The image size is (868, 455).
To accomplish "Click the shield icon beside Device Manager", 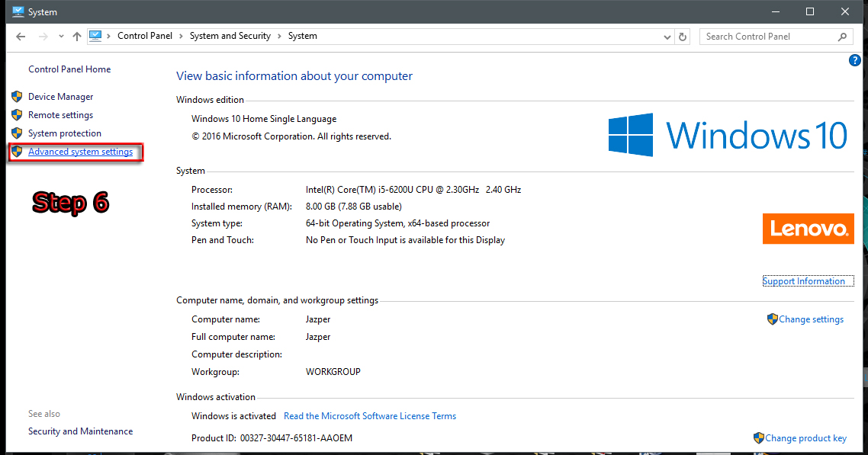I will pos(17,97).
